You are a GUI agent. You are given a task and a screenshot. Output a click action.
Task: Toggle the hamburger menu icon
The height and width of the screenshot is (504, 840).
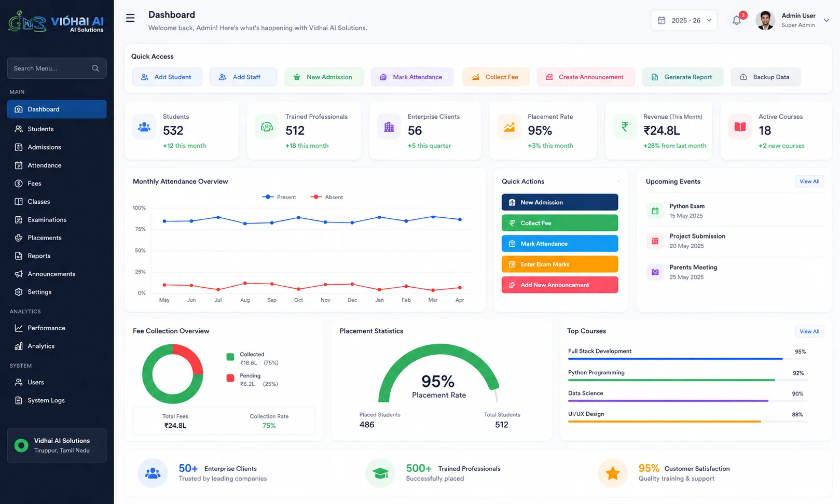(130, 18)
